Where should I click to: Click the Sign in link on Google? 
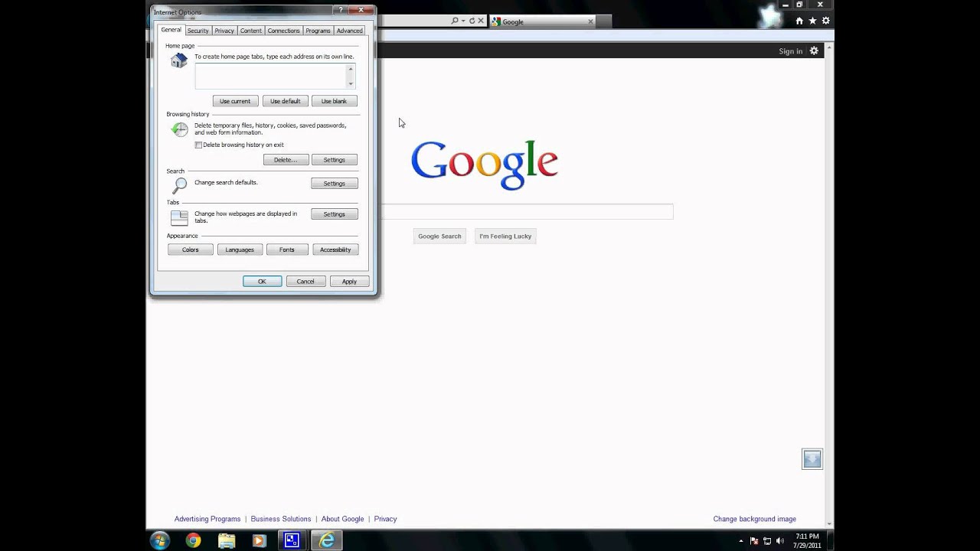pyautogui.click(x=791, y=51)
